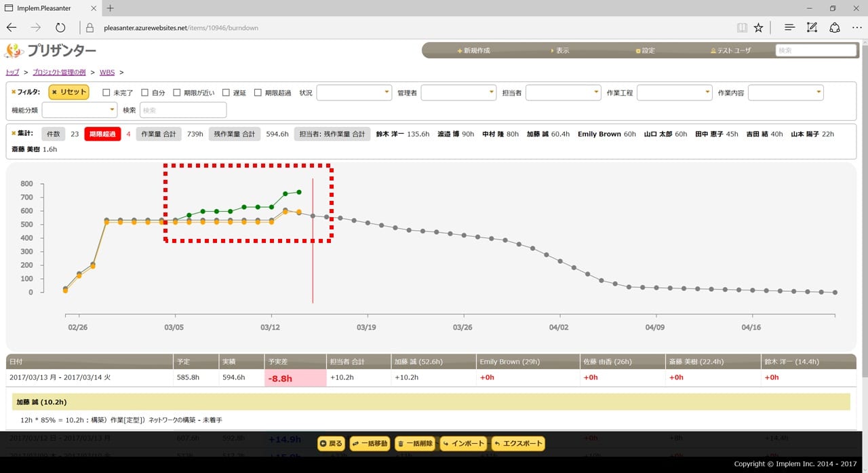Click the リセット filter button
The image size is (868, 473).
tap(68, 92)
